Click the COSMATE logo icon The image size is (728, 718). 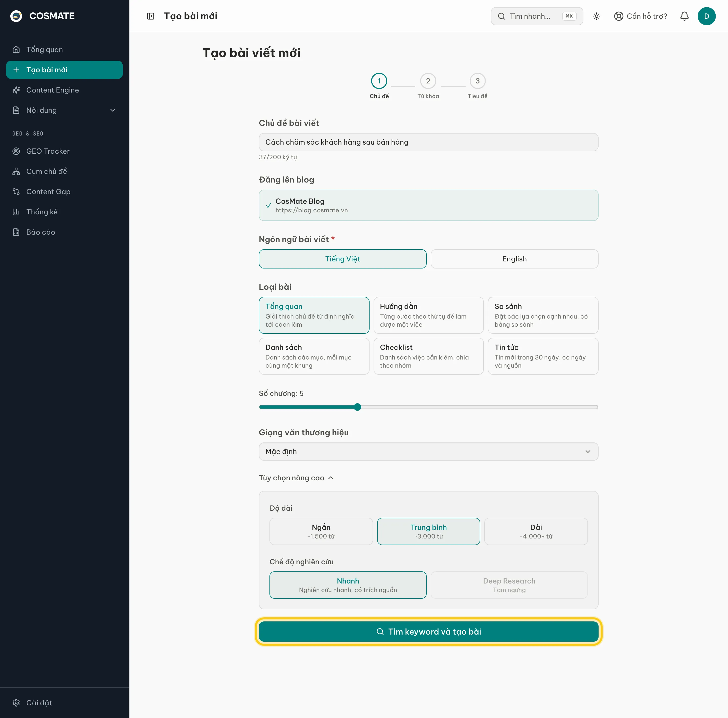(x=16, y=16)
